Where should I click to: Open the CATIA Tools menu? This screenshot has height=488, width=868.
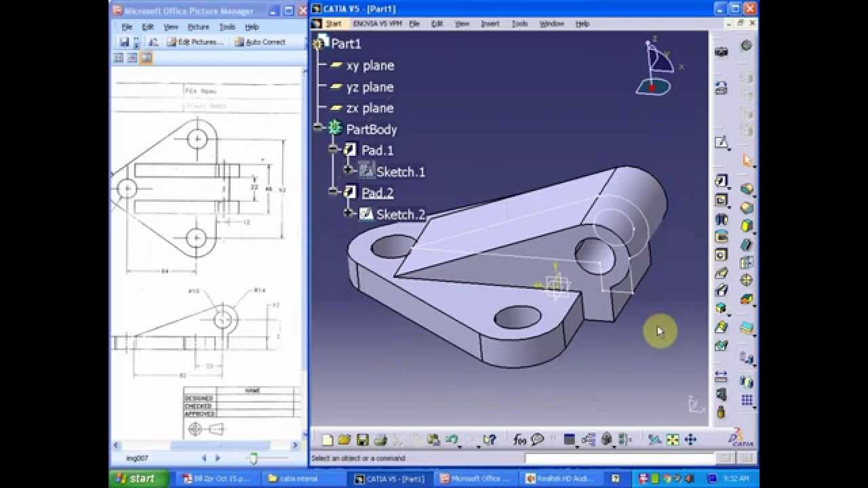(x=520, y=24)
